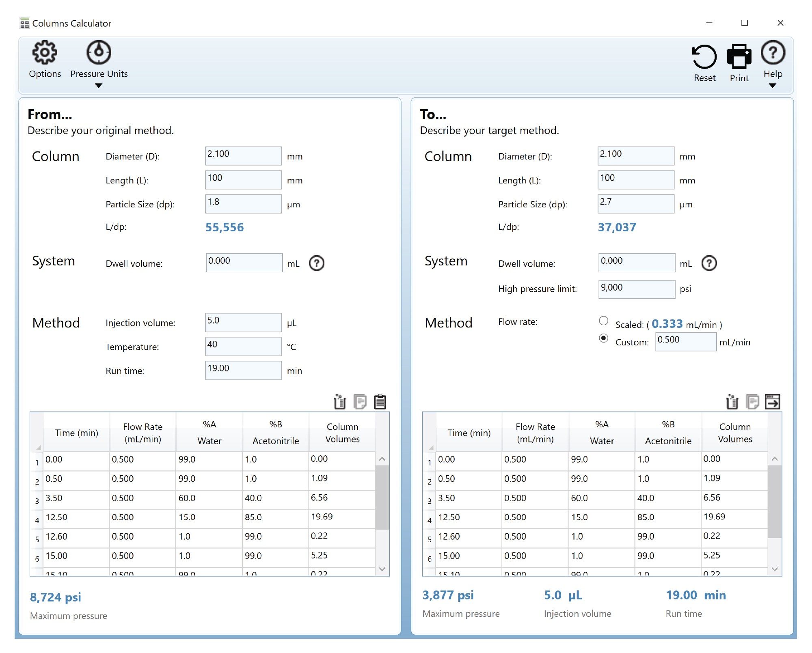Viewport: 812px width, 653px height.
Task: Click the Columns Calculator title bar icon
Action: [24, 23]
